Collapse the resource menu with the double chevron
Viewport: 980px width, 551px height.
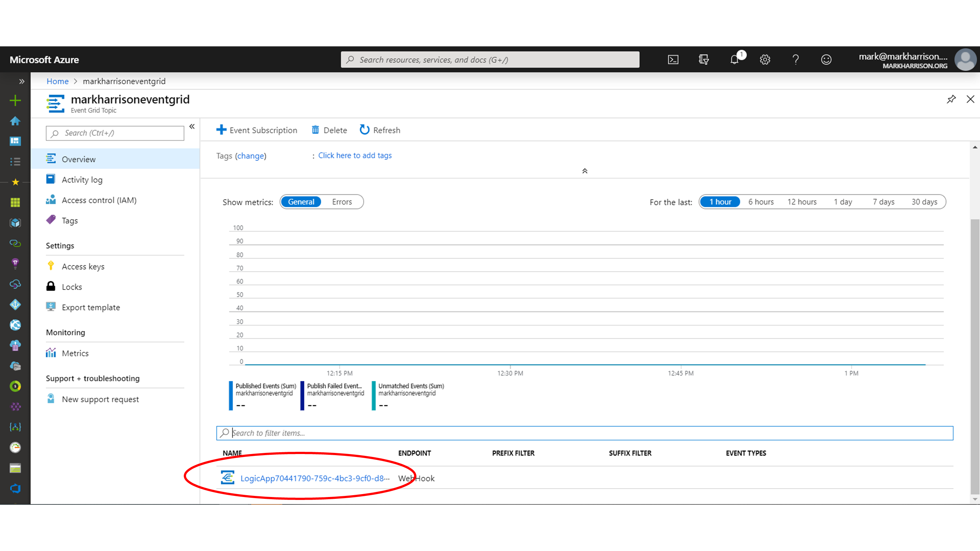[x=192, y=126]
